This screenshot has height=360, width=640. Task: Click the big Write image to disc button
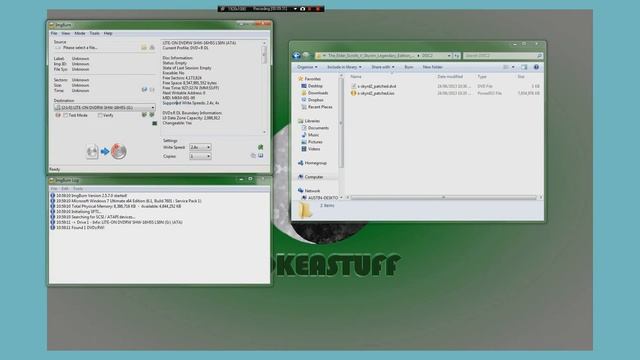point(106,151)
